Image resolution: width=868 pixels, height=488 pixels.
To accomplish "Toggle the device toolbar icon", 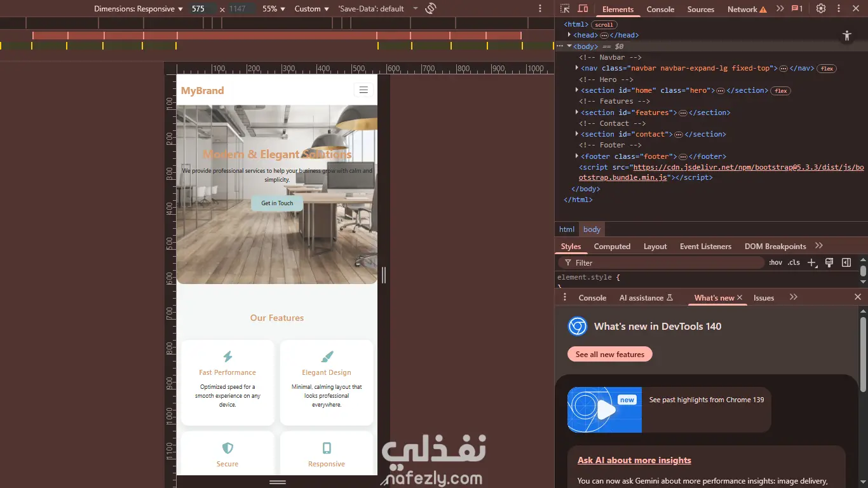I will click(x=583, y=9).
